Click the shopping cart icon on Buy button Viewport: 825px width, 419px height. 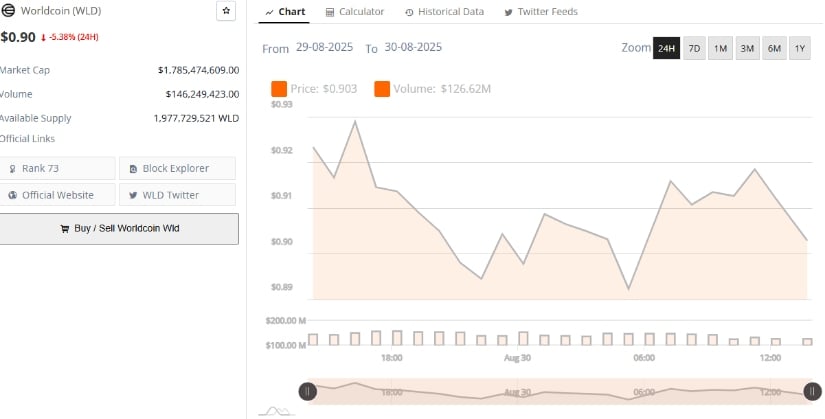(x=65, y=229)
